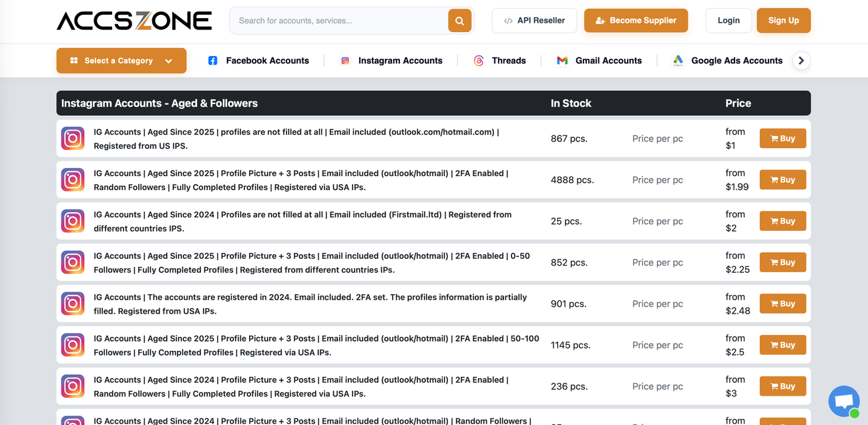Click the ACCSZONE logo

coord(134,21)
